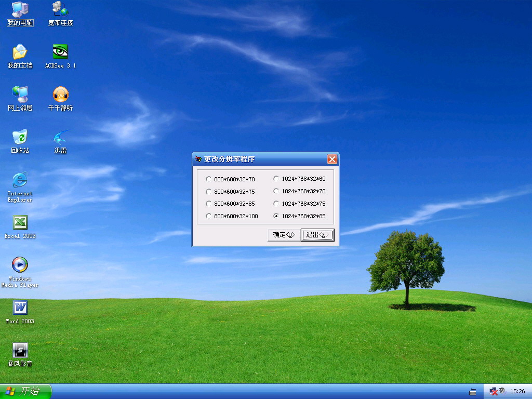Choose the 800*600*32*75 resolution option

230,192
